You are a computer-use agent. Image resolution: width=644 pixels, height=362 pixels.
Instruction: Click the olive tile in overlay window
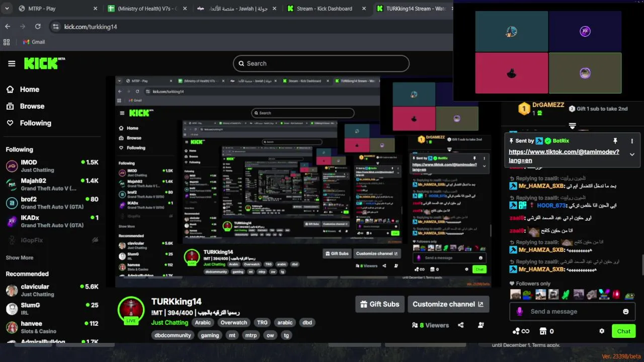point(585,73)
